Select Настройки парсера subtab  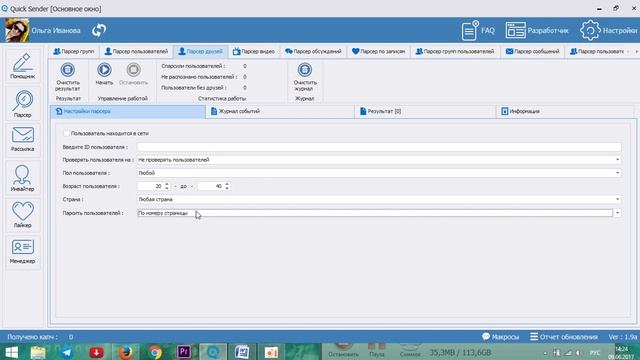pyautogui.click(x=128, y=111)
